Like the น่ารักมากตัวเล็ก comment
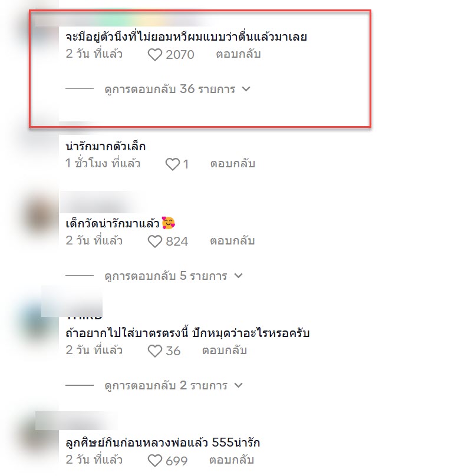Viewport: 468px width, 476px height. pyautogui.click(x=173, y=164)
